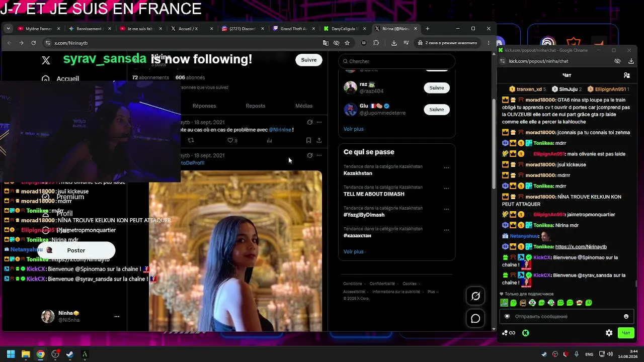The width and height of the screenshot is (644, 362).
Task: Open the Ninha account menu dots
Action: click(x=117, y=316)
